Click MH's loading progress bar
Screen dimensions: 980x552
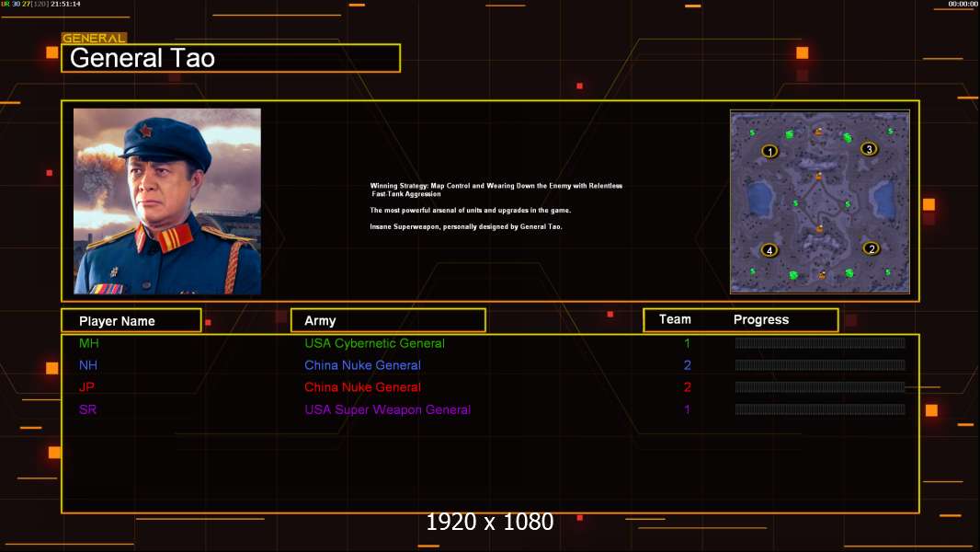tap(820, 342)
